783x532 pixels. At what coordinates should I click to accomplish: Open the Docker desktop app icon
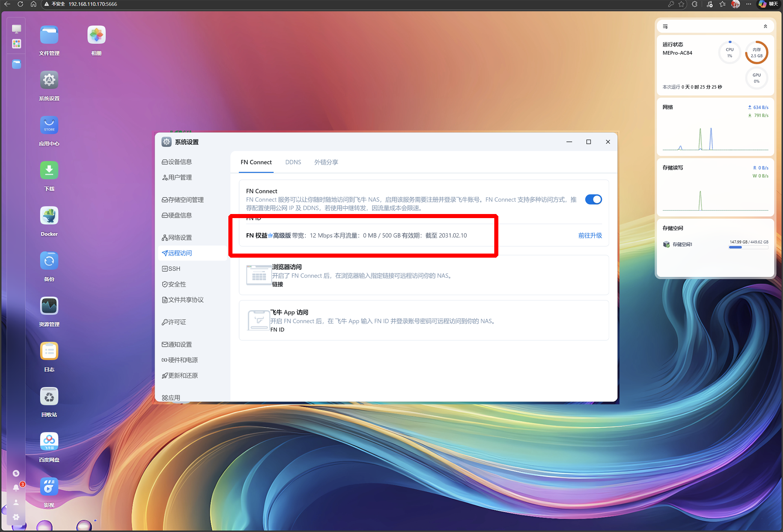pos(49,216)
